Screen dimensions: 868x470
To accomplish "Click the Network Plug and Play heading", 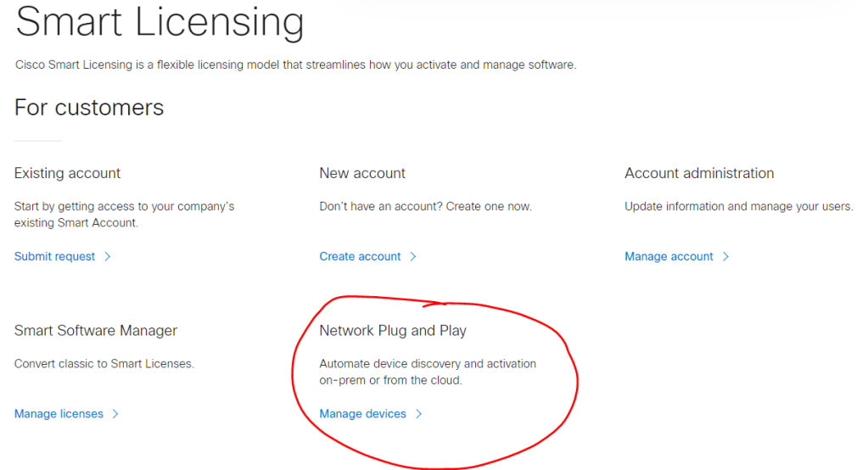I will click(x=393, y=331).
